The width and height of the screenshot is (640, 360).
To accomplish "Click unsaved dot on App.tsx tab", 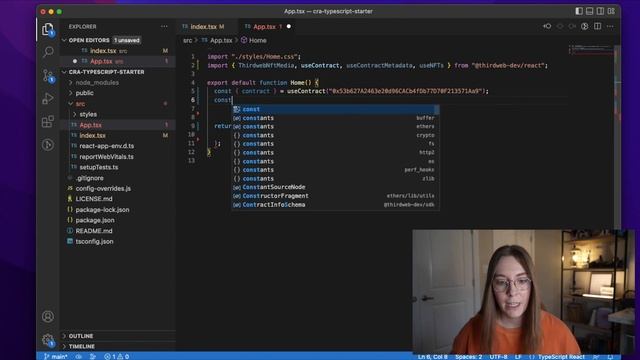I will tap(289, 27).
